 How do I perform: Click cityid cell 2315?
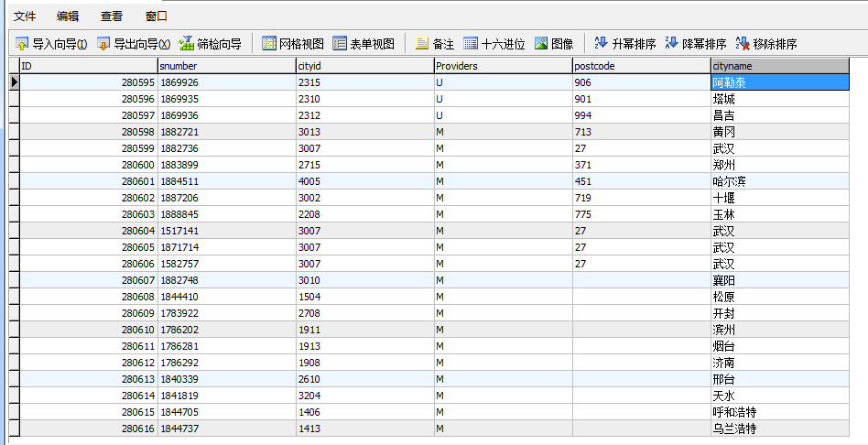[365, 82]
